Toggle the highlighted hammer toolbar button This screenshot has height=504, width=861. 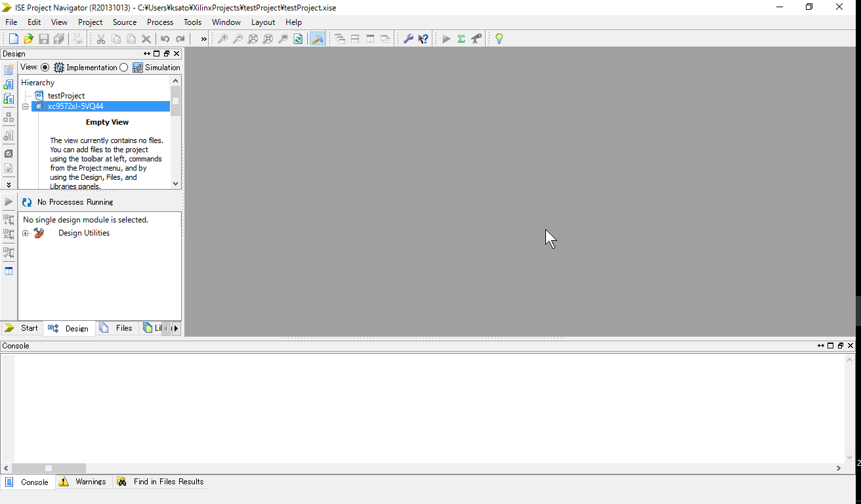coord(317,39)
